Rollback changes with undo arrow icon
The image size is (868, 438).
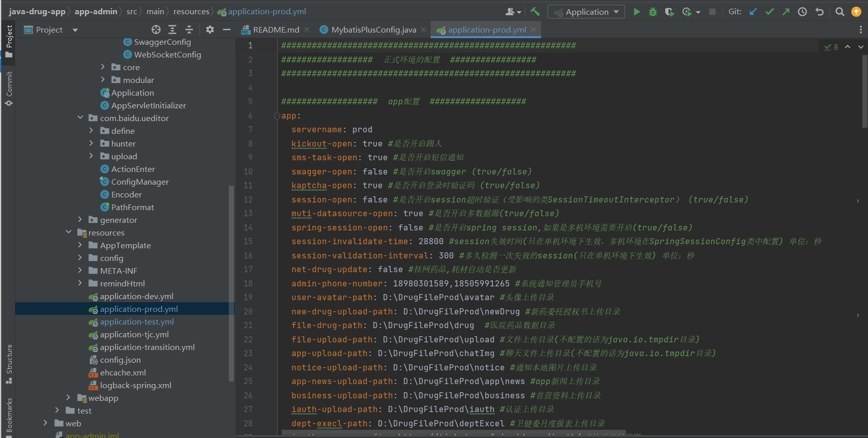[819, 11]
